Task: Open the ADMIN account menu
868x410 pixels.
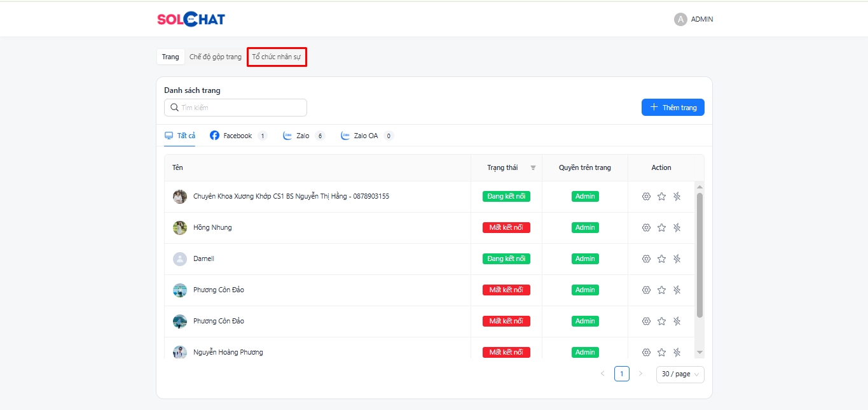Action: click(x=693, y=19)
